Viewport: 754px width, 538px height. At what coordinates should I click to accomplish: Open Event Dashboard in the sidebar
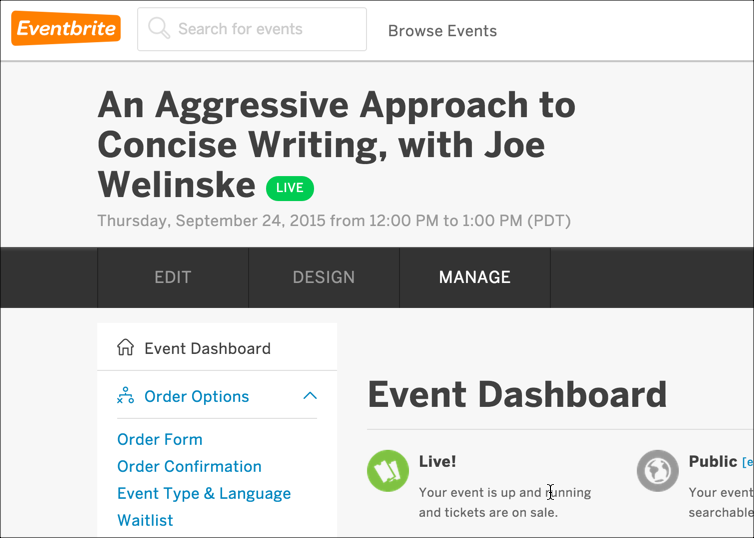(x=207, y=348)
